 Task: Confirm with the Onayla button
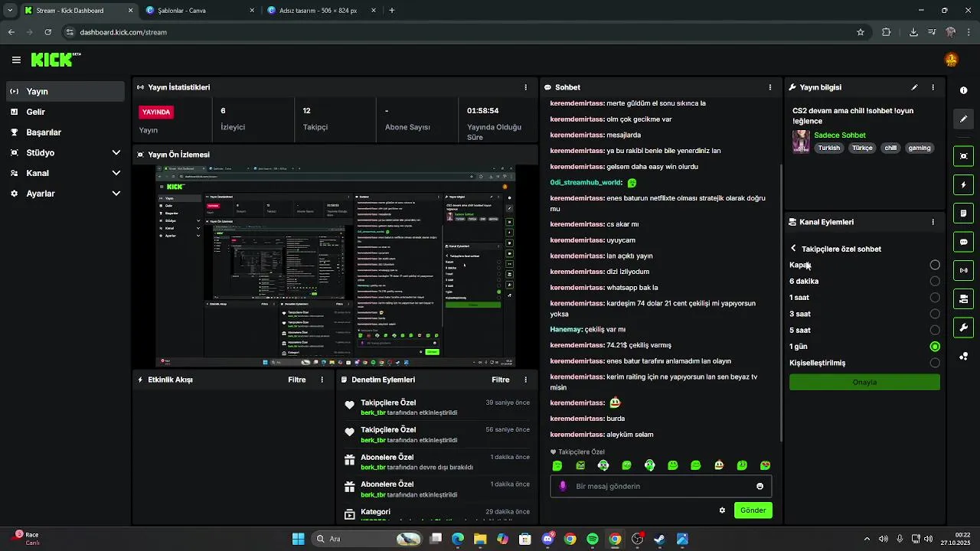pos(864,382)
